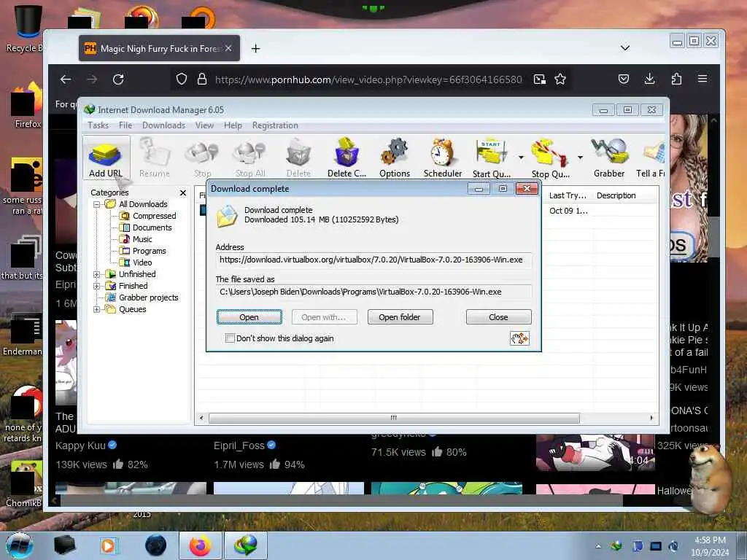Open the View menu in IDM
Image resolution: width=747 pixels, height=560 pixels.
point(204,125)
